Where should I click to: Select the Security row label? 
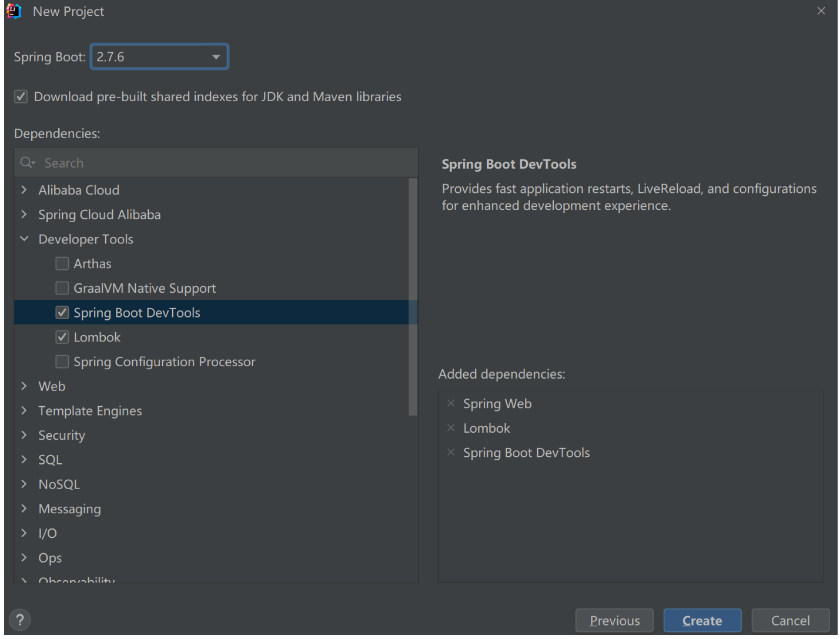[x=62, y=436]
